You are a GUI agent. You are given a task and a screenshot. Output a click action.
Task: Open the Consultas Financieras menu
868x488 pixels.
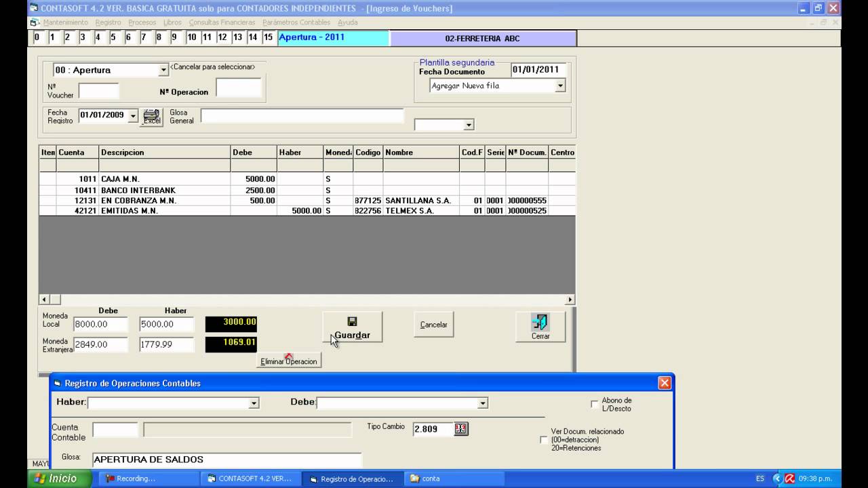pos(222,22)
